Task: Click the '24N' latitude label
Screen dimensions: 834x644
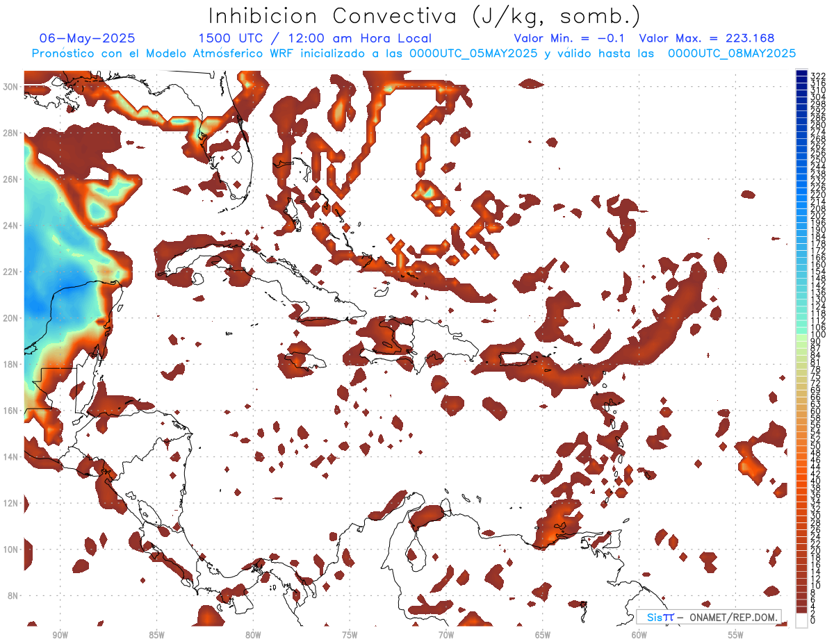Action: pyautogui.click(x=12, y=225)
